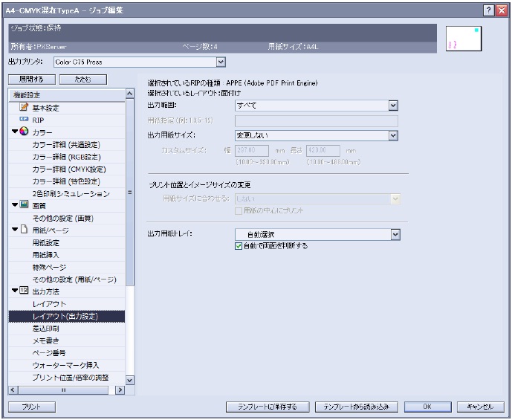
Task: Open the 出力プリンタ dropdown showing Color C75 Press
Action: (221, 62)
